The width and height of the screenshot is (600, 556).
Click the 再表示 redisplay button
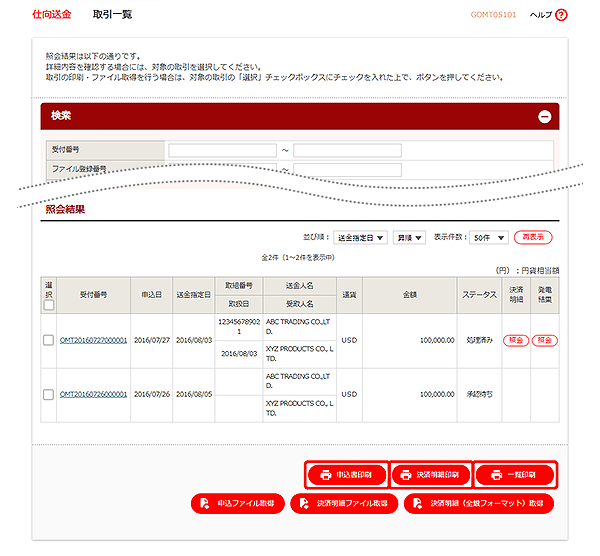pos(533,237)
